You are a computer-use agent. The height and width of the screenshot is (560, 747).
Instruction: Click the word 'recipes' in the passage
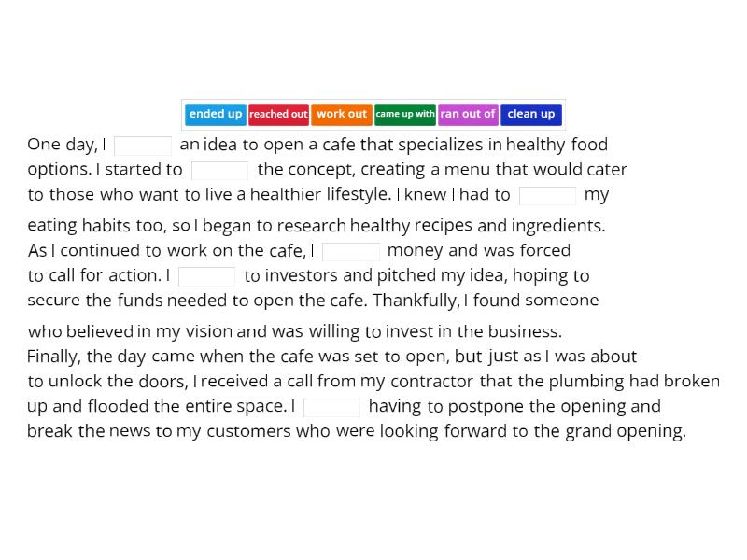click(x=444, y=226)
